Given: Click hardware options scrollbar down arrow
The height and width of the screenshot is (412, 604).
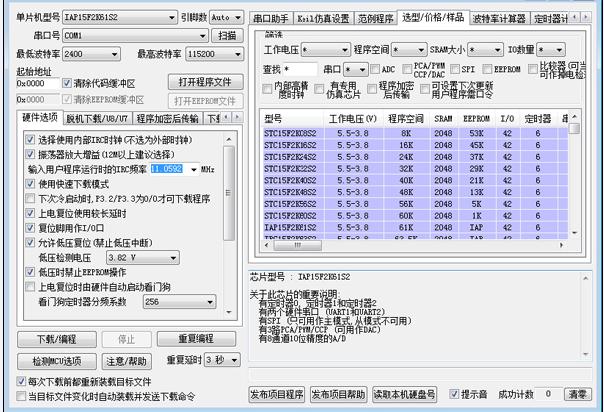Looking at the screenshot, I should coord(229,312).
